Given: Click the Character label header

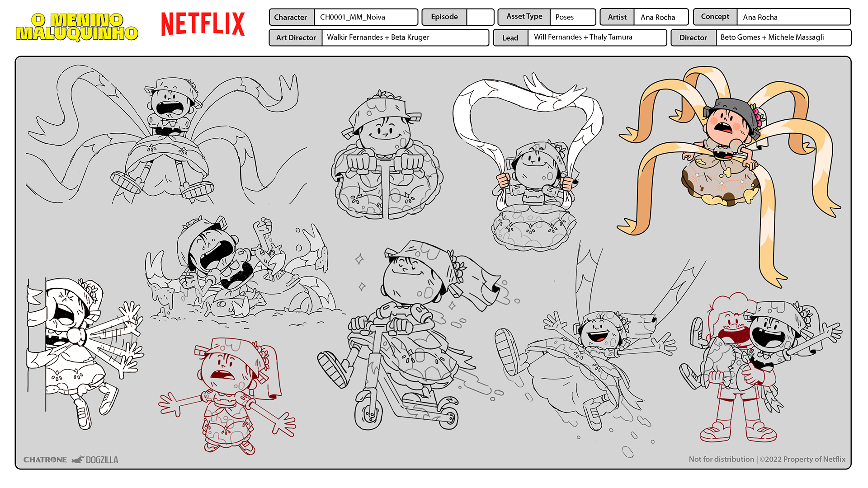Looking at the screenshot, I should [292, 17].
